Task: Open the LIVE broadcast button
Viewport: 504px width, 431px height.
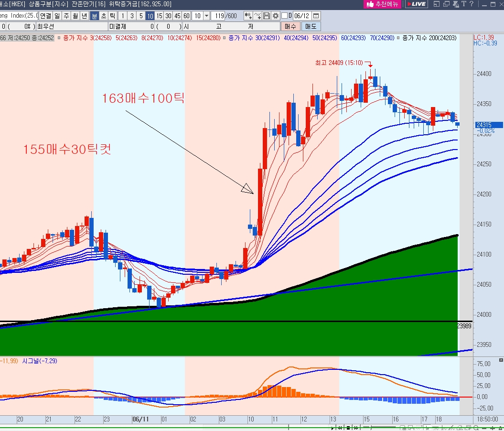Action: coord(416,4)
